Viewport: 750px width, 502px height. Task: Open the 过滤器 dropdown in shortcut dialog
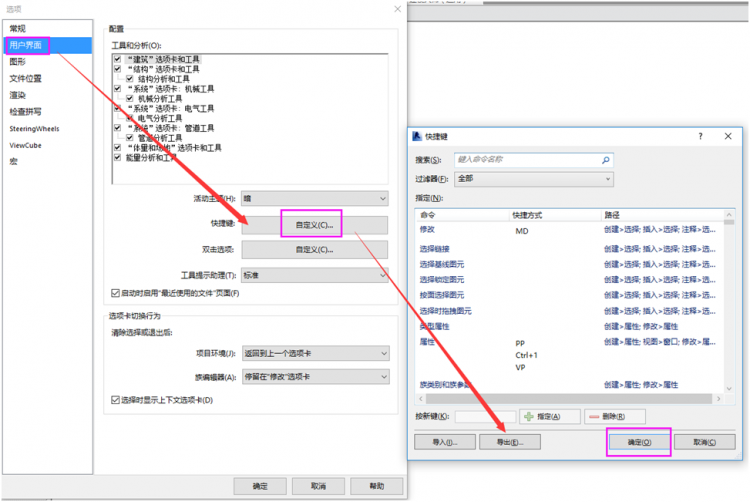[x=534, y=179]
